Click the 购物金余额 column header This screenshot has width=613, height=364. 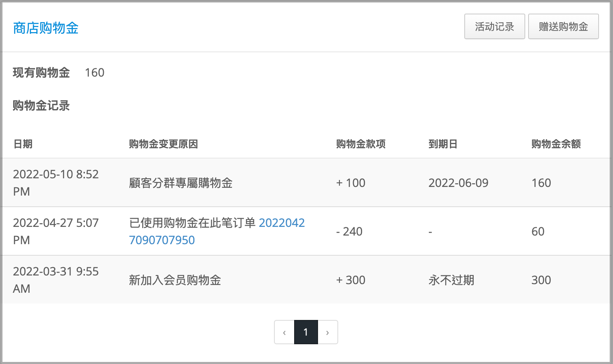tap(556, 144)
